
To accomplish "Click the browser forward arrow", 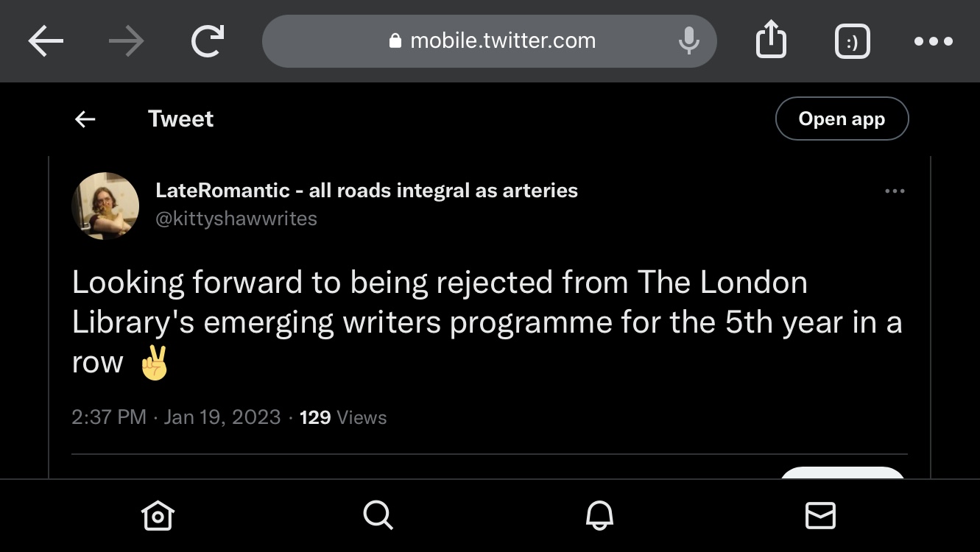I will pyautogui.click(x=127, y=42).
